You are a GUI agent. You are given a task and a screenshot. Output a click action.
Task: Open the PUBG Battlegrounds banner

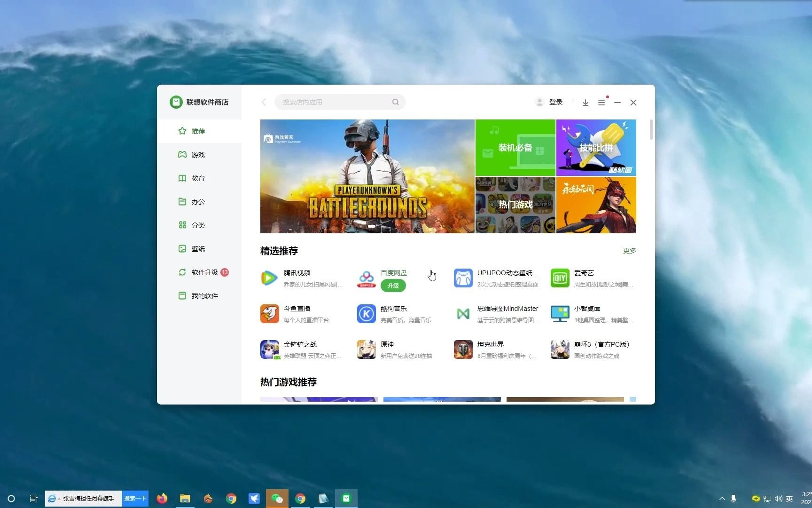point(367,176)
